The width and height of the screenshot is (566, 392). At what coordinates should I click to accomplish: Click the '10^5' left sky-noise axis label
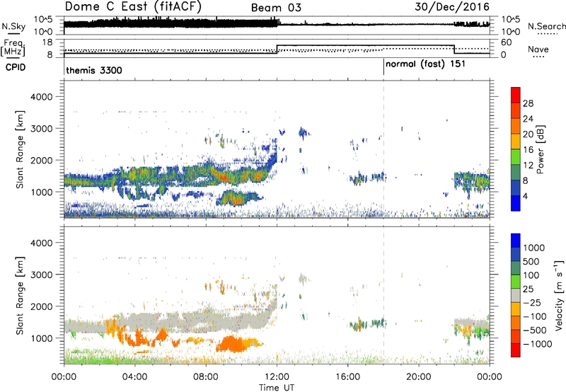coord(43,20)
